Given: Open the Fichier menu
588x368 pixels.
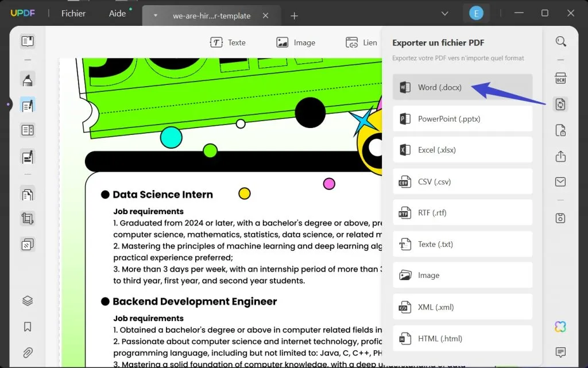Looking at the screenshot, I should point(73,13).
